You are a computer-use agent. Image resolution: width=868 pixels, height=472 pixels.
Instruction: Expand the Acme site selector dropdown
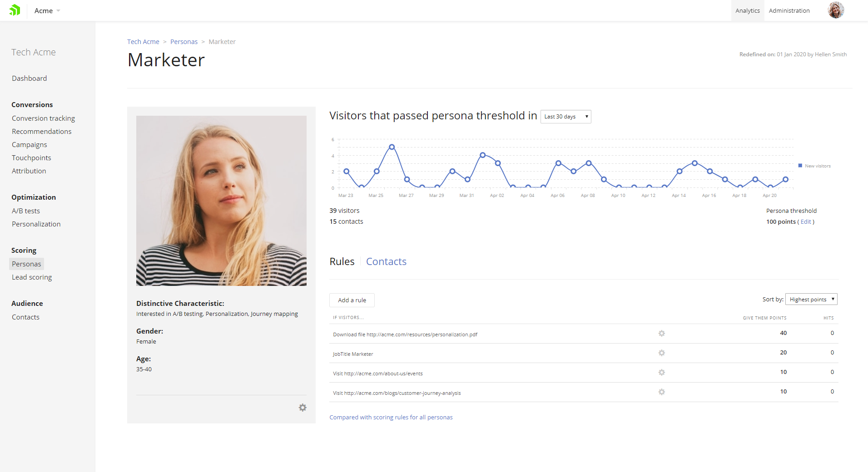[47, 10]
